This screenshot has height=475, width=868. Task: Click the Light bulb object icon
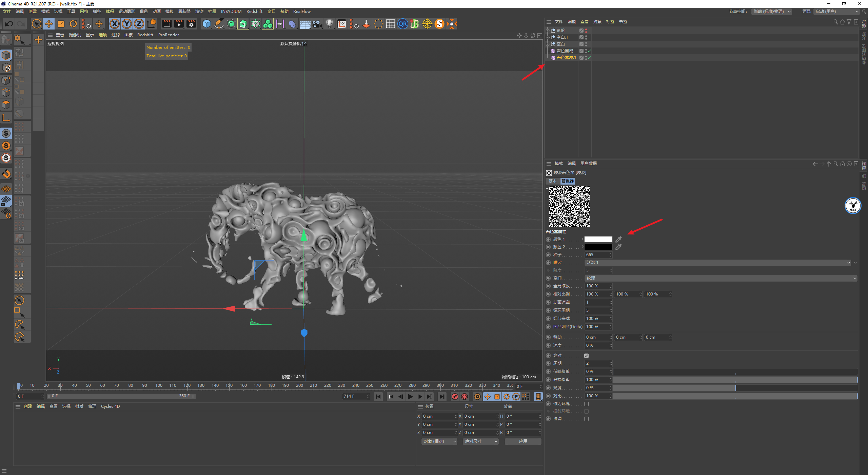(x=329, y=24)
